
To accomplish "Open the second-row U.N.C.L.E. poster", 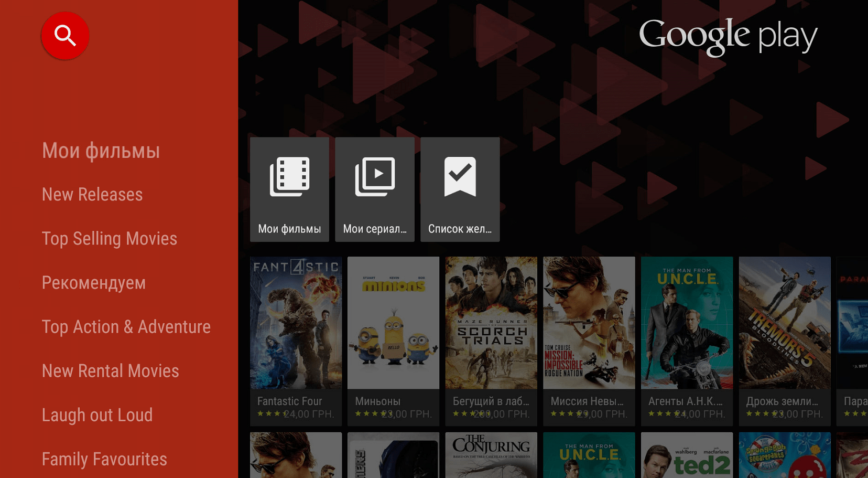I will (x=589, y=455).
